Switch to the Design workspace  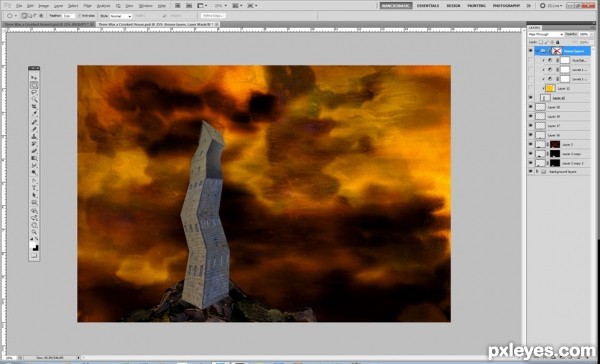pos(453,6)
